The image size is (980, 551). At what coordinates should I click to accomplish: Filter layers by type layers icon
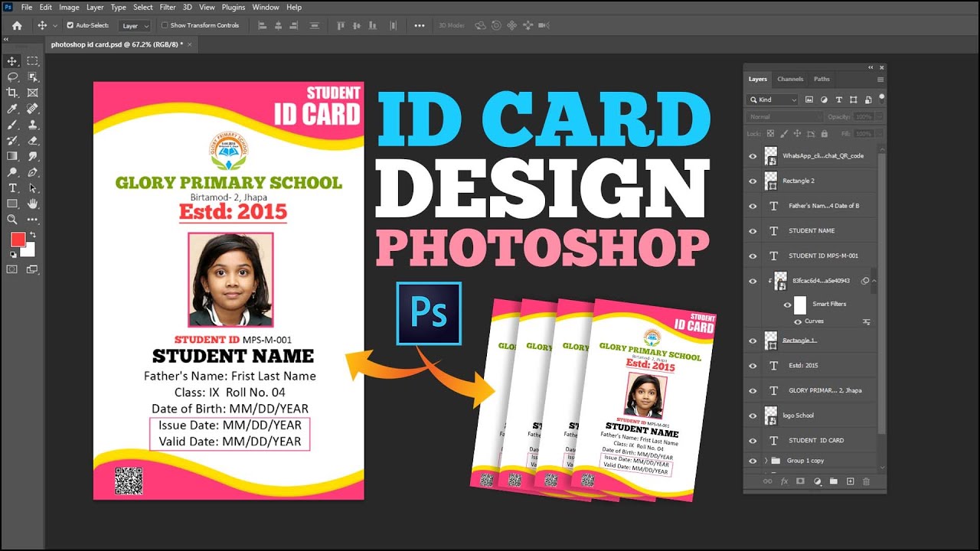[838, 99]
